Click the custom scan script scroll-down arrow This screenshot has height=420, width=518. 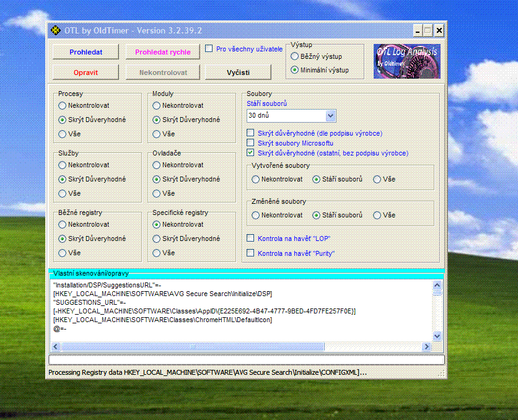point(437,336)
